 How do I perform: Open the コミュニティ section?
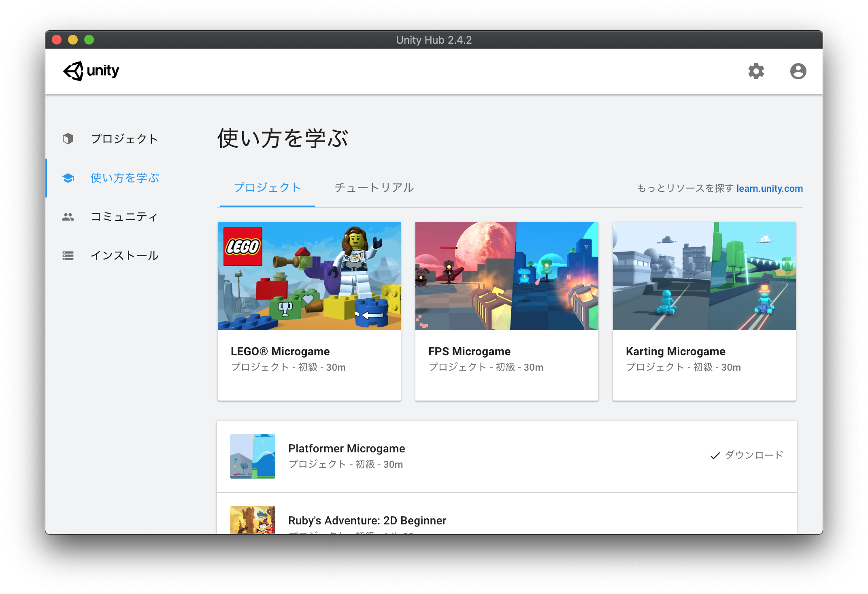pyautogui.click(x=124, y=217)
